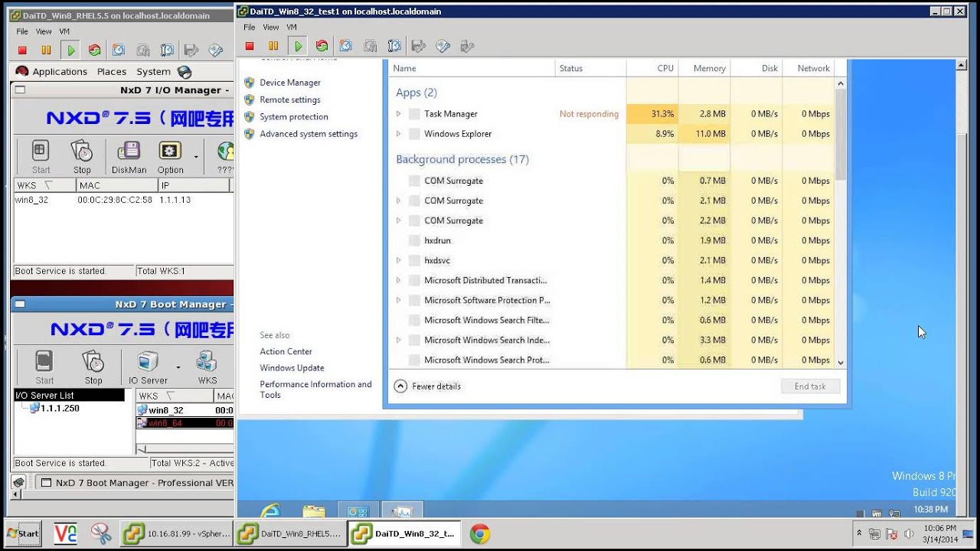Sort processes by Memory column
The width and height of the screenshot is (980, 551).
704,68
